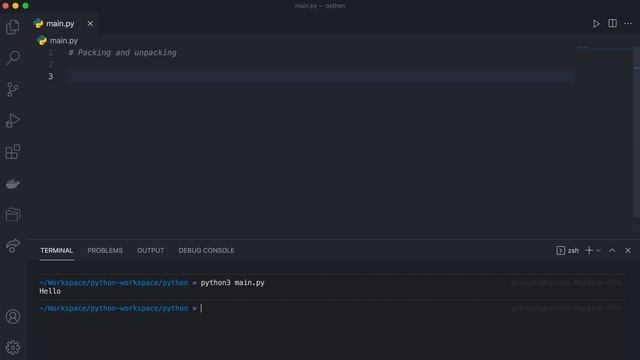Switch to the PROBLEMS panel tab
The image size is (640, 360).
click(105, 251)
